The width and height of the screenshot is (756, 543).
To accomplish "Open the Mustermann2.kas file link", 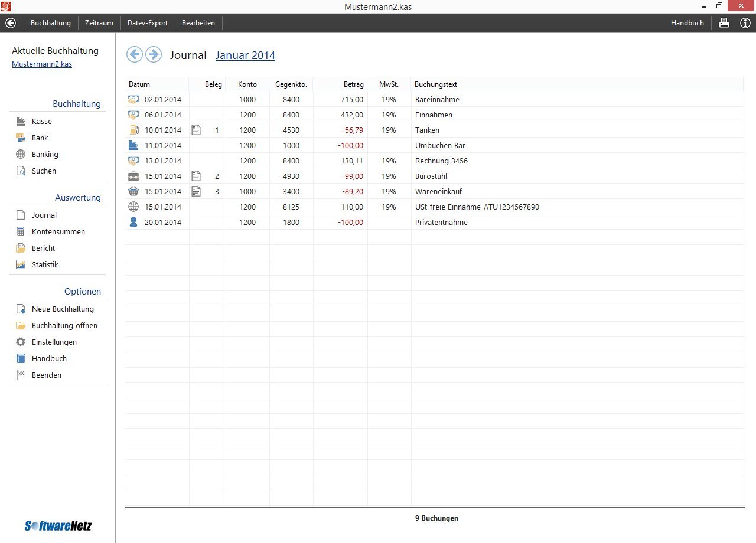I will point(42,64).
